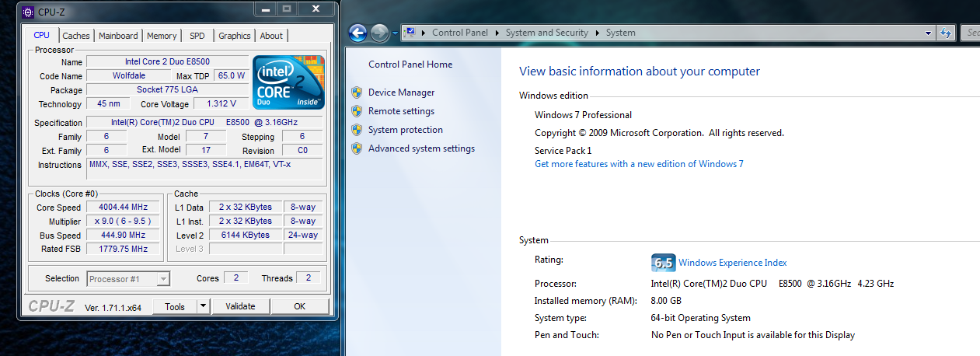980x356 pixels.
Task: Open the Tools dropdown arrow in CPU-Z
Action: (203, 306)
